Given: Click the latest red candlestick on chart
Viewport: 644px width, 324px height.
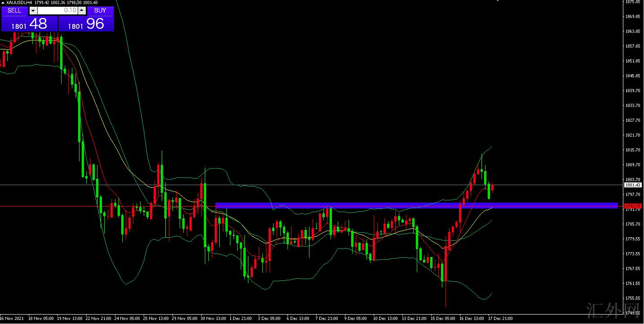Looking at the screenshot, I should (493, 187).
